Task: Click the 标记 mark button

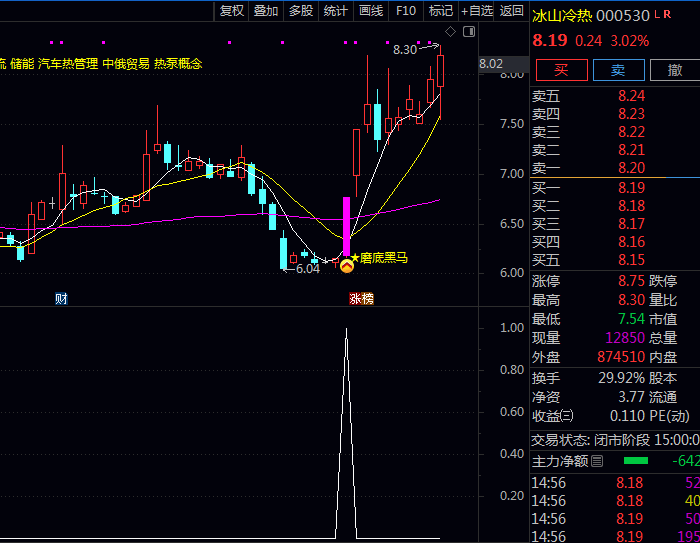Action: 441,11
